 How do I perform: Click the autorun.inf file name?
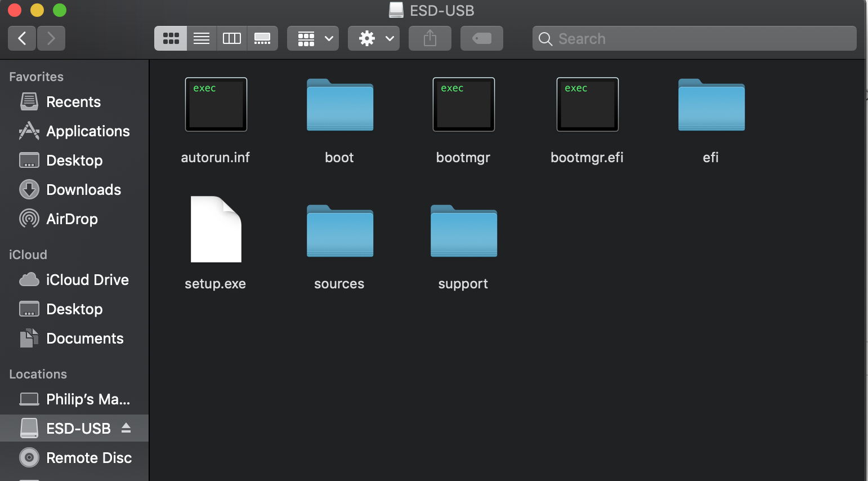click(216, 158)
